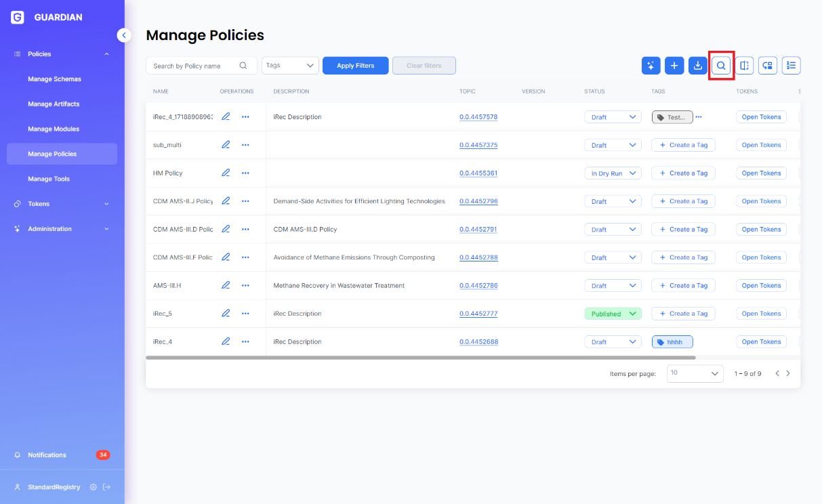Go to Manage Schemas in sidebar

tap(54, 79)
